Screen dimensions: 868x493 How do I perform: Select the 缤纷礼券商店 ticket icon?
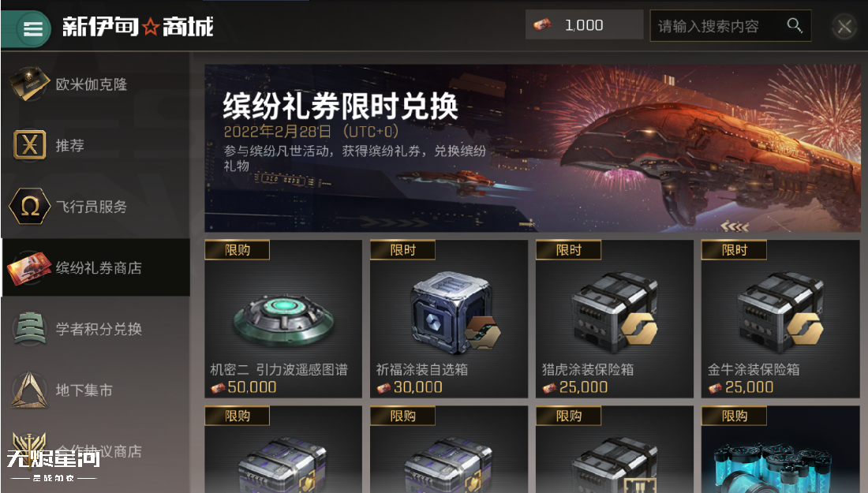point(29,268)
